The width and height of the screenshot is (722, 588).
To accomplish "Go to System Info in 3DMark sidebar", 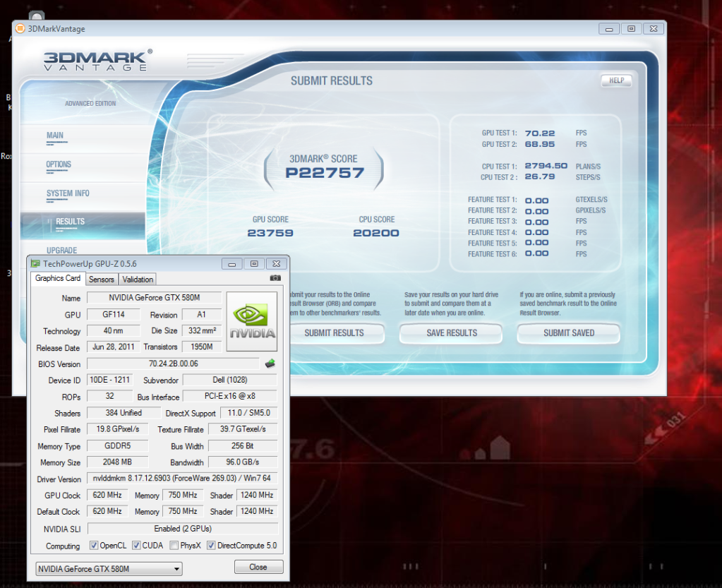I will click(68, 193).
